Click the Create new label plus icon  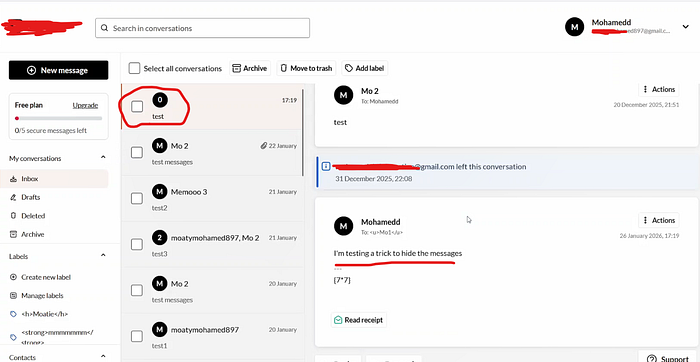[x=13, y=277]
